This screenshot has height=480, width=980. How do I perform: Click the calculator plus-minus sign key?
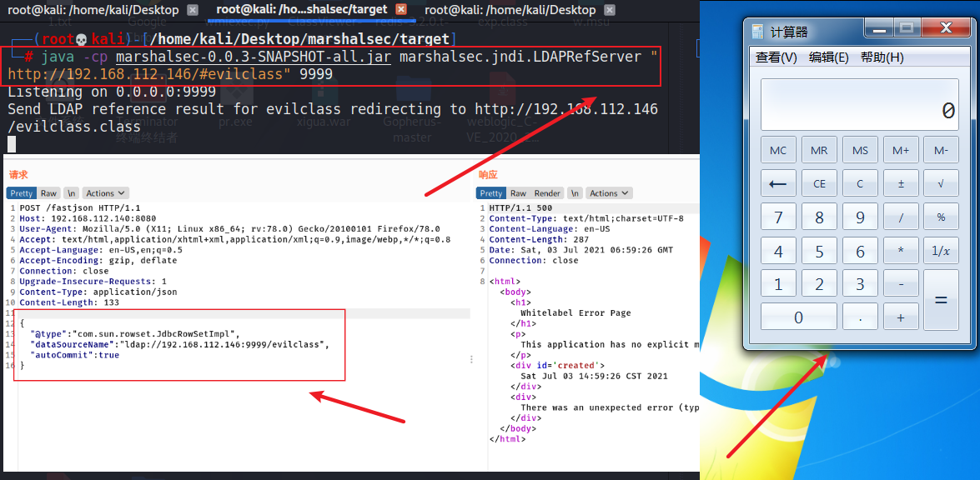[901, 183]
